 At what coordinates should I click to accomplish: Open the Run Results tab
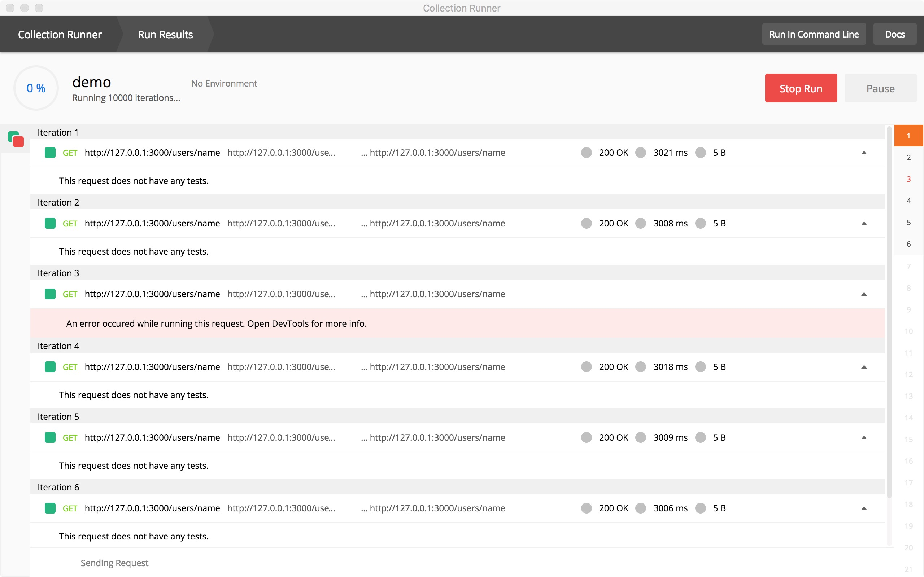click(x=165, y=34)
